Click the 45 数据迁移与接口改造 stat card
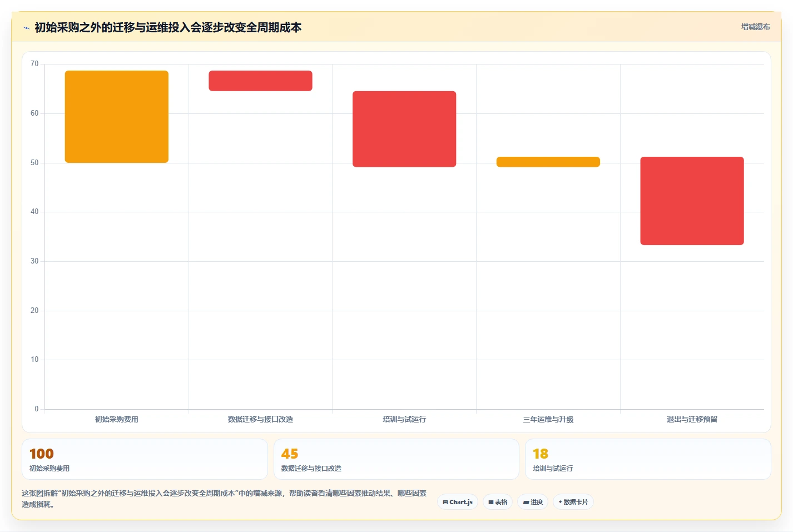Screen dimensions: 793x532 pyautogui.click(x=396, y=459)
